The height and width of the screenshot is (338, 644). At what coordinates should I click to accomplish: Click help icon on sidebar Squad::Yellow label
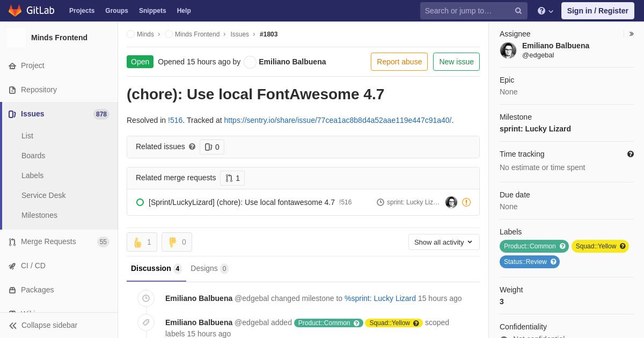(623, 246)
